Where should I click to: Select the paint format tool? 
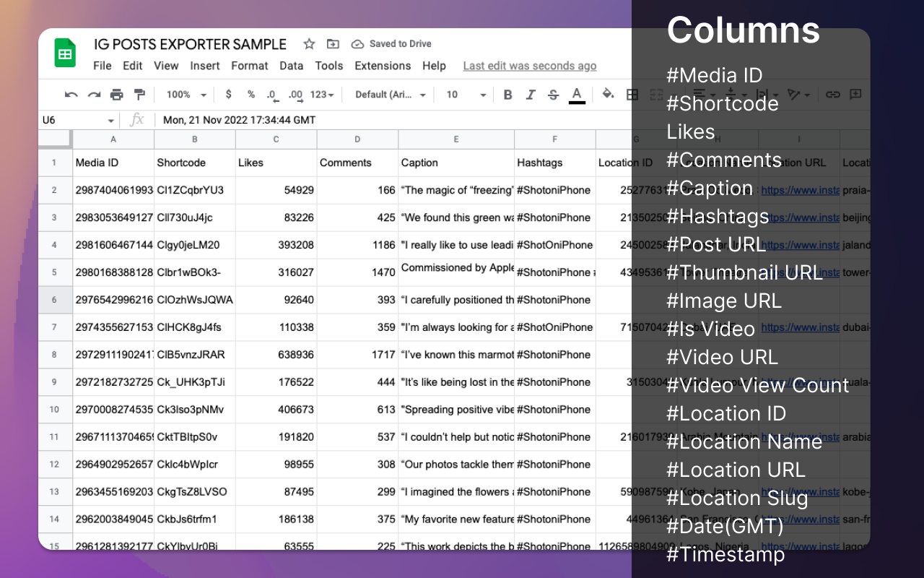(139, 95)
